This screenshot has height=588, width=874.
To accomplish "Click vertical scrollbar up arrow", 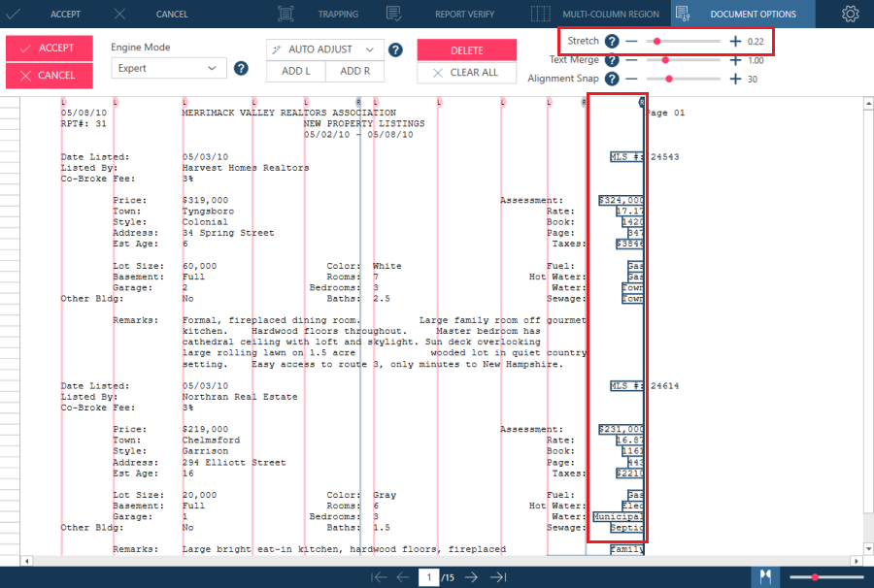I will click(x=868, y=104).
